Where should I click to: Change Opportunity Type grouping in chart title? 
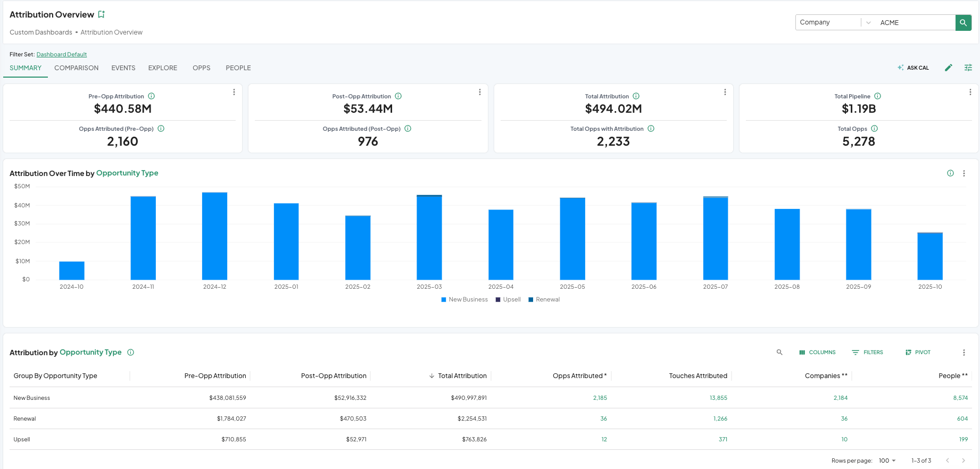pos(127,173)
